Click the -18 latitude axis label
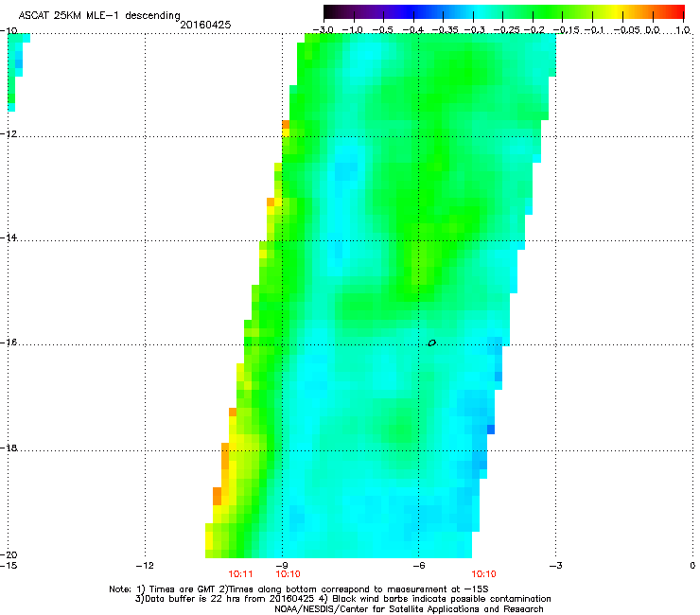 [x=9, y=448]
